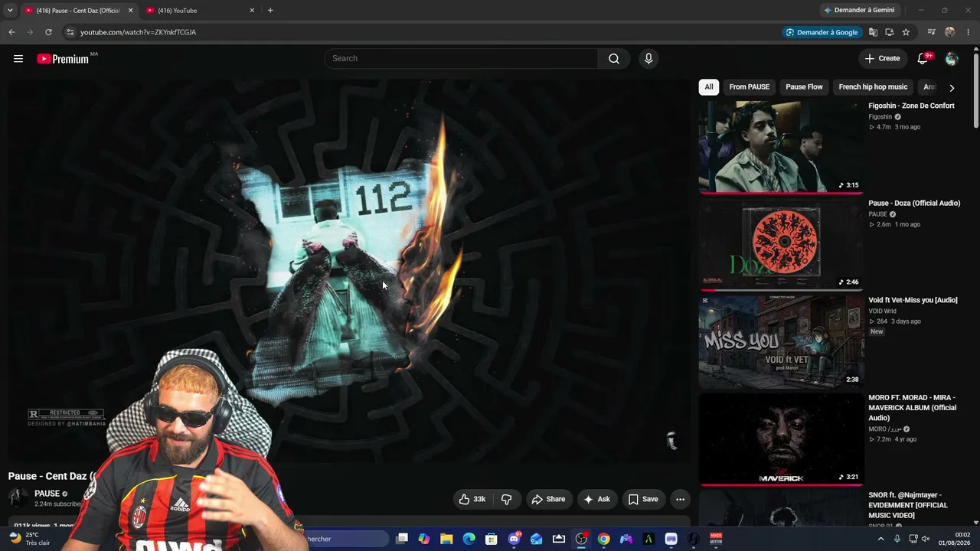This screenshot has height=551, width=980.
Task: Open Chrome media controls icon
Action: pos(931,32)
